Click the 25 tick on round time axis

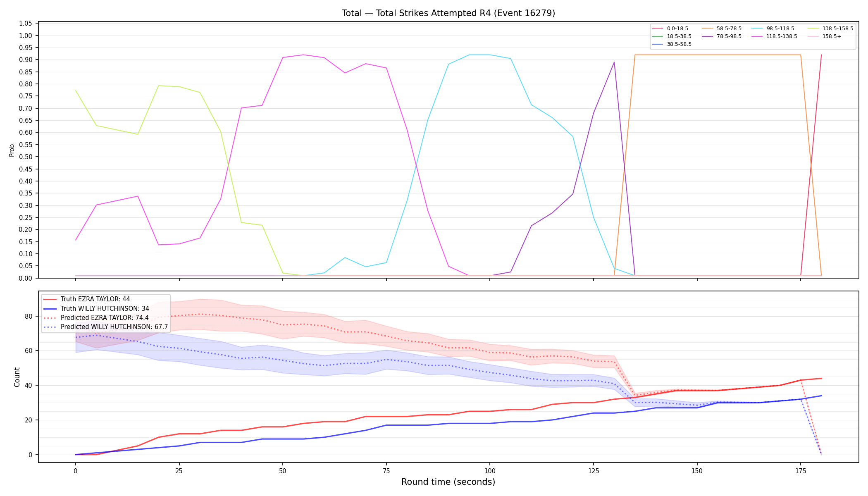click(179, 471)
